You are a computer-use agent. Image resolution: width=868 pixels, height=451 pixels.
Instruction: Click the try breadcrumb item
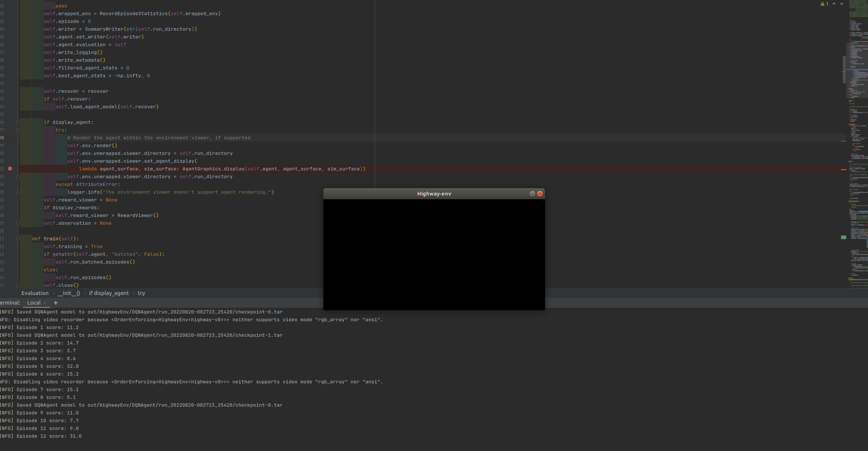[142, 293]
